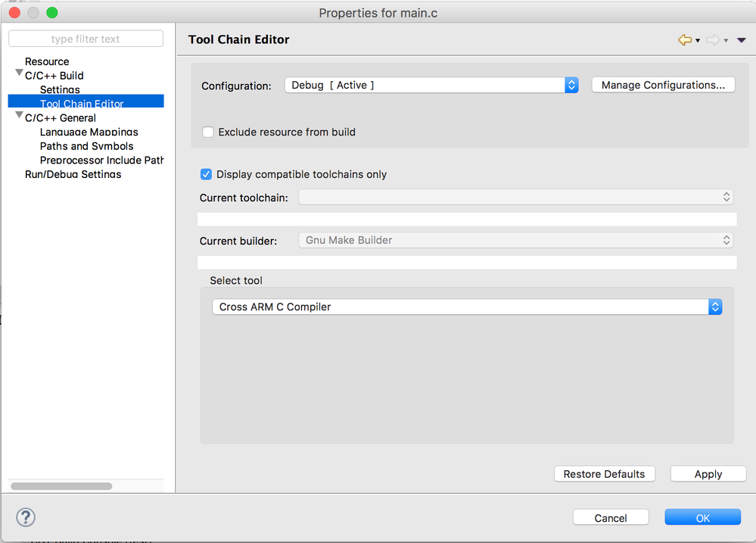Enable Exclude resource from build checkbox
The image size is (756, 543).
[208, 132]
